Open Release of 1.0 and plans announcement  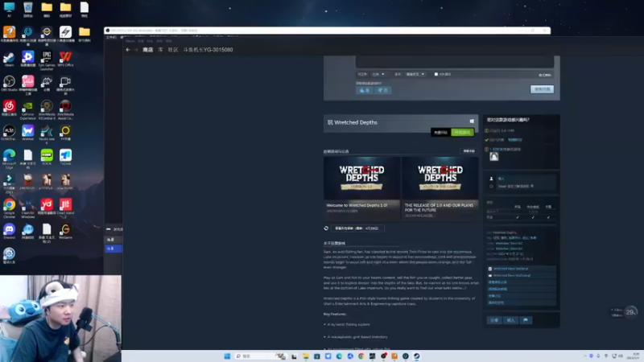[x=440, y=188]
